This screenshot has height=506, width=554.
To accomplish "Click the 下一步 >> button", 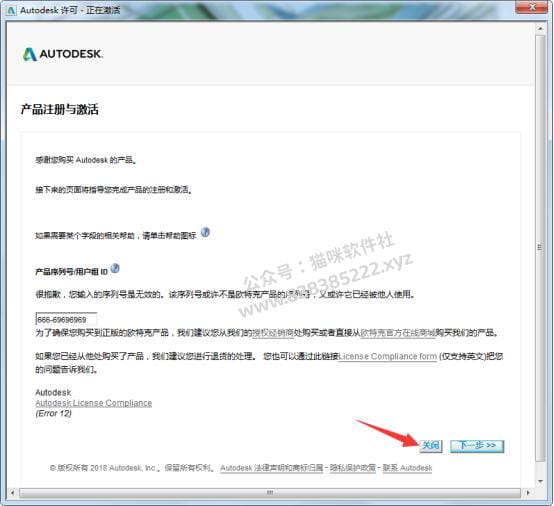I will [x=477, y=446].
